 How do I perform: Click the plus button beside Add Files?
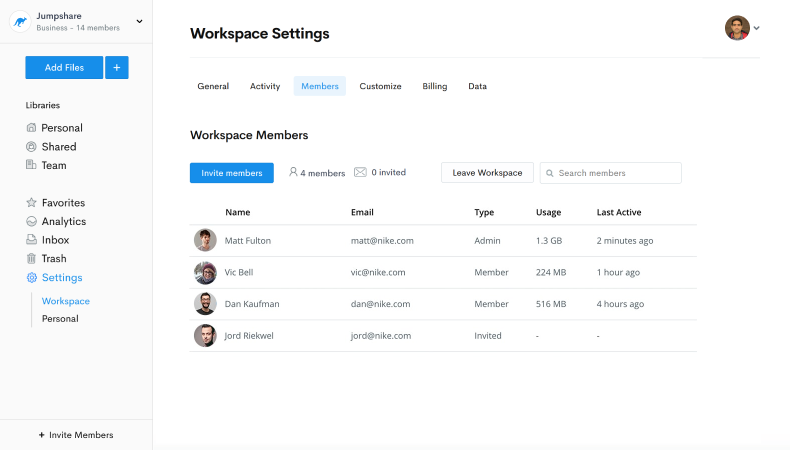point(117,68)
